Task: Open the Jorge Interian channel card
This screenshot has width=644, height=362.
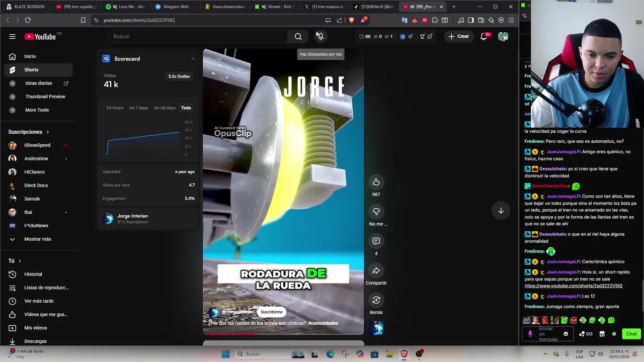Action: (147, 218)
